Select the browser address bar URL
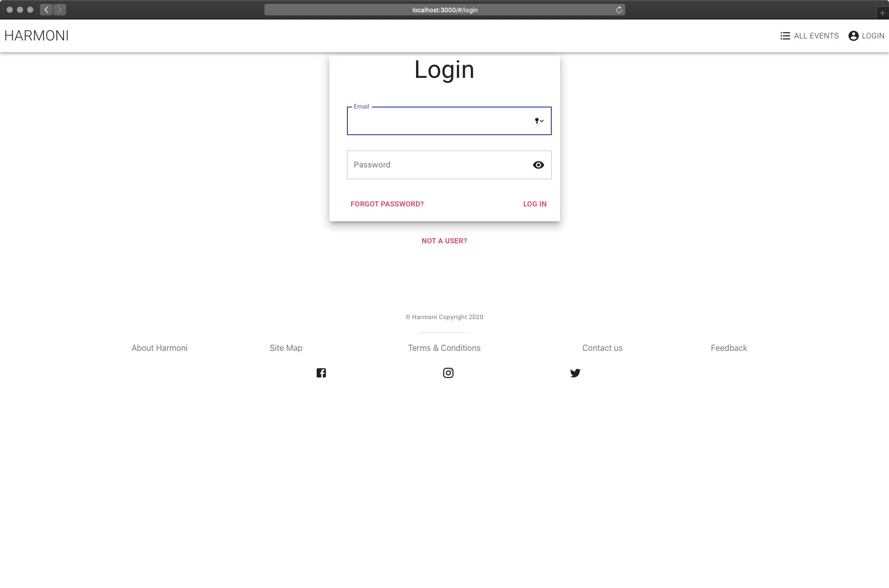The width and height of the screenshot is (889, 588). click(445, 10)
